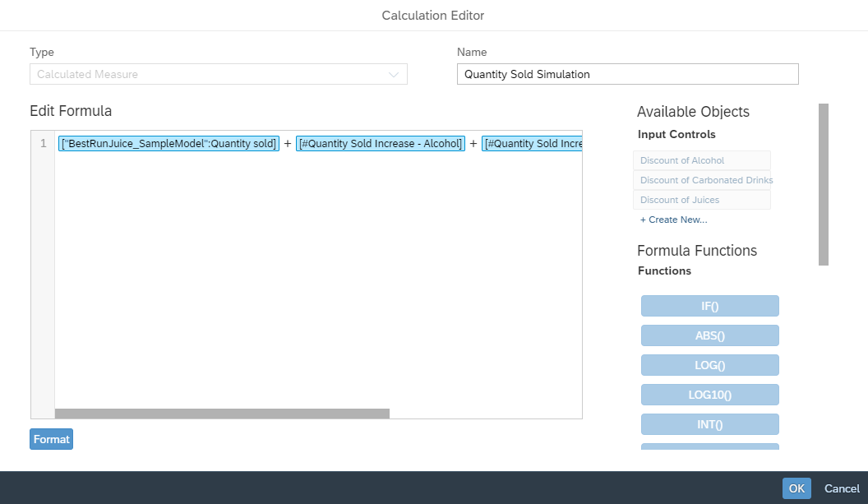Image resolution: width=868 pixels, height=504 pixels.
Task: Choose Discount of Carbonated Drinks input control
Action: tap(705, 180)
